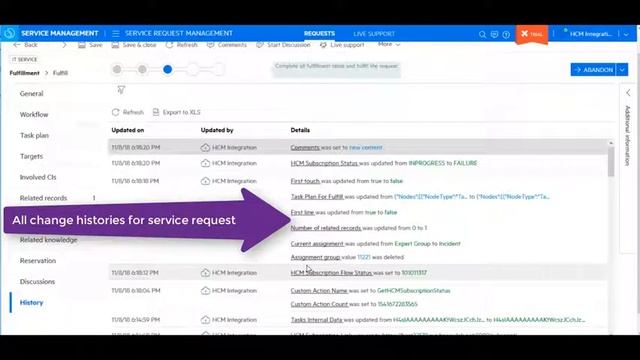This screenshot has width=640, height=360.
Task: Open the Reservation section
Action: [x=38, y=261]
